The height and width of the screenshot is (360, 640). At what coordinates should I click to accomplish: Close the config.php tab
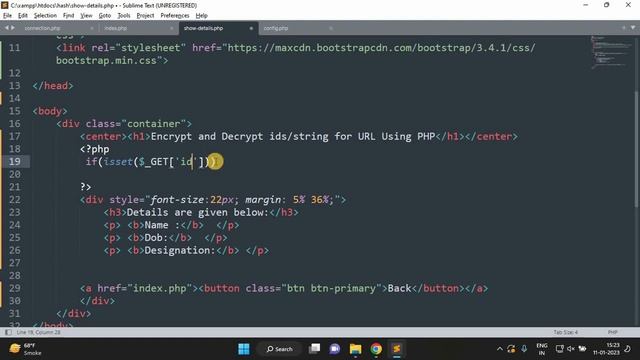click(x=331, y=28)
